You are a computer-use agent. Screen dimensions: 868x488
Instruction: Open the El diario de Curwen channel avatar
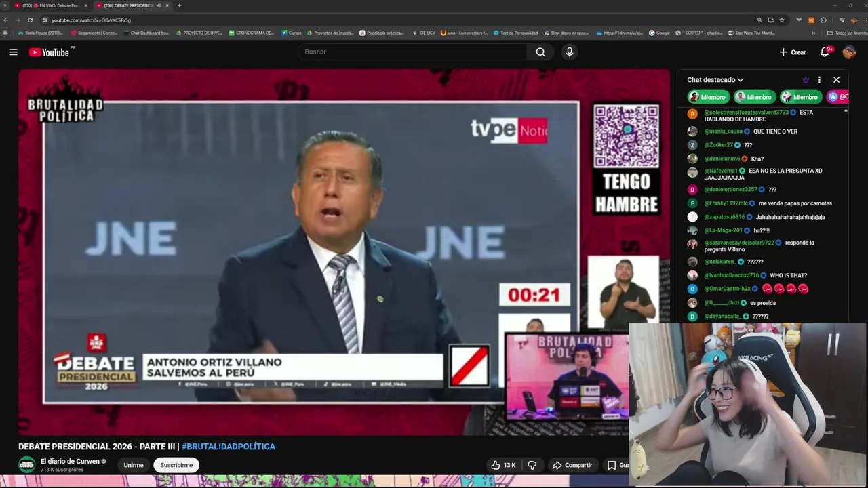coord(27,465)
